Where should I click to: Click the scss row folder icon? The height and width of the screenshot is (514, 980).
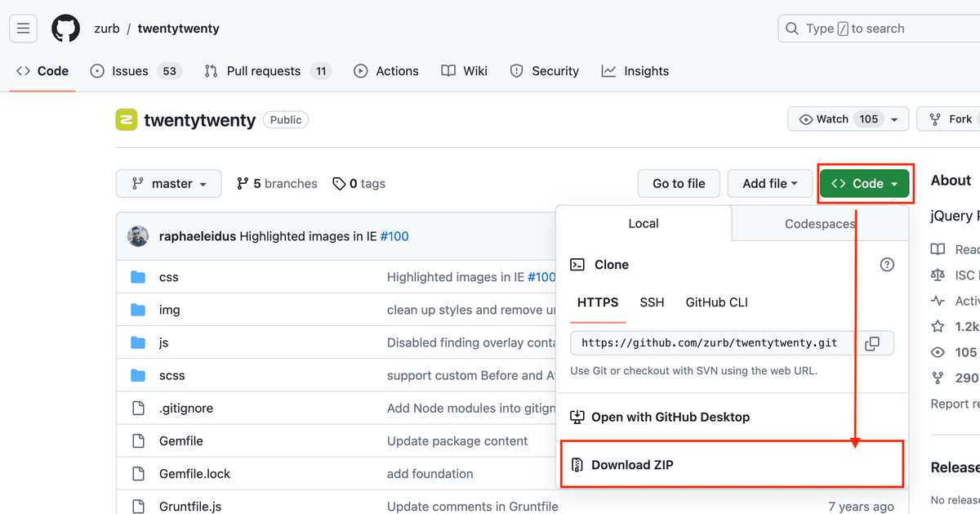tap(138, 375)
